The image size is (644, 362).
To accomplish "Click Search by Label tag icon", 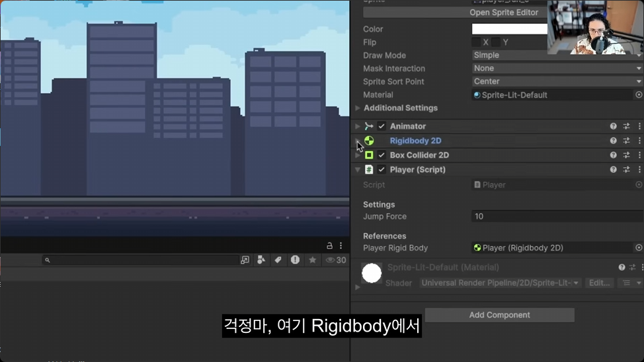I will coord(278,260).
